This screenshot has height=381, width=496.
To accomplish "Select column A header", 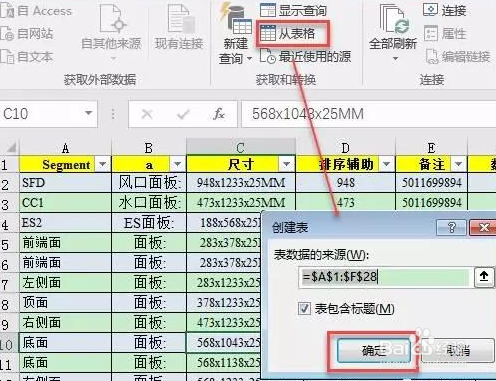I will 65,147.
